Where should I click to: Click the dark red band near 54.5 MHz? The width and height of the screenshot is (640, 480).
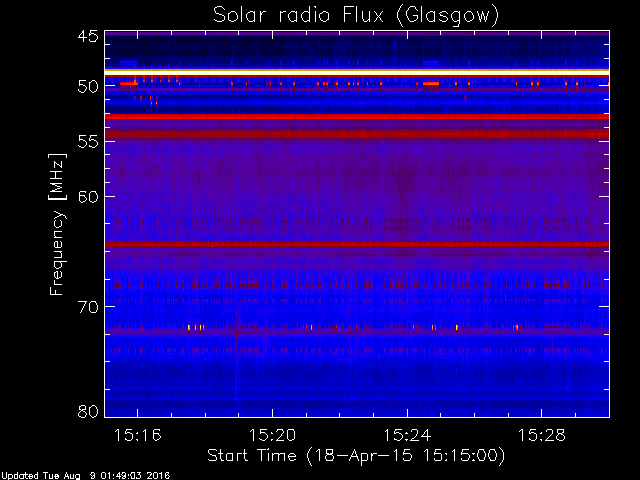[x=357, y=134]
